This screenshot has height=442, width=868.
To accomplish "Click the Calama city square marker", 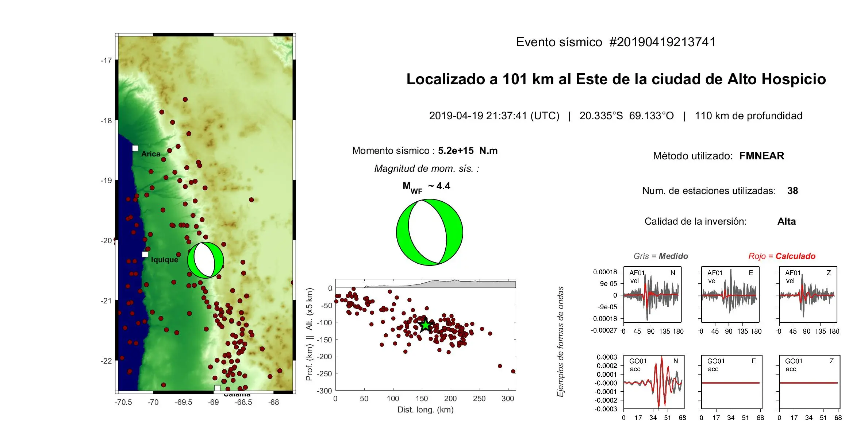I will click(x=217, y=388).
